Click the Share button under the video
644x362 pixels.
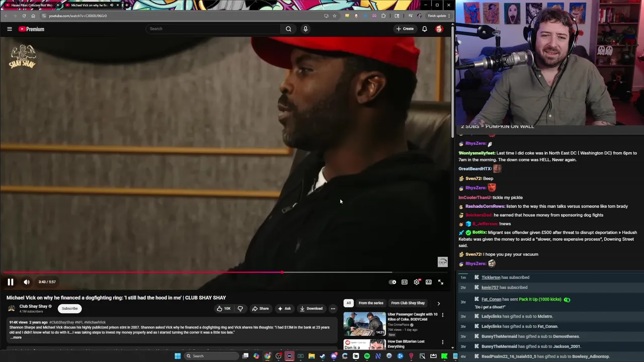click(261, 309)
